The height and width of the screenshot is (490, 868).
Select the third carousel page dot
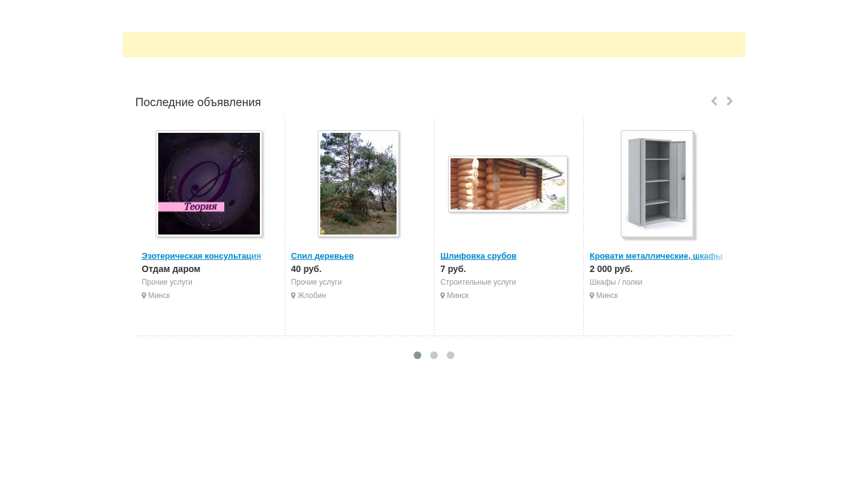pos(451,355)
